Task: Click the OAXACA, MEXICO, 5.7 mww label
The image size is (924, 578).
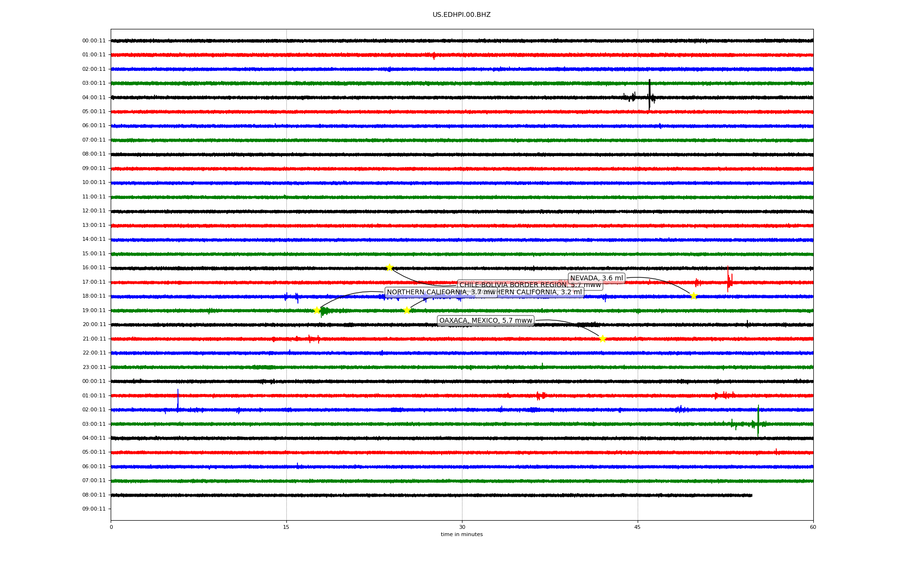Action: point(486,321)
